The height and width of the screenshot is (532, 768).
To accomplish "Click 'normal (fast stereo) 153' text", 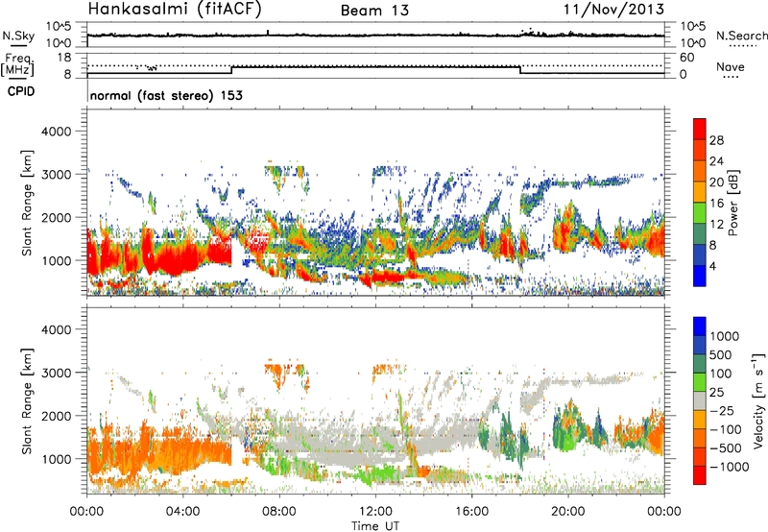I will (x=166, y=95).
